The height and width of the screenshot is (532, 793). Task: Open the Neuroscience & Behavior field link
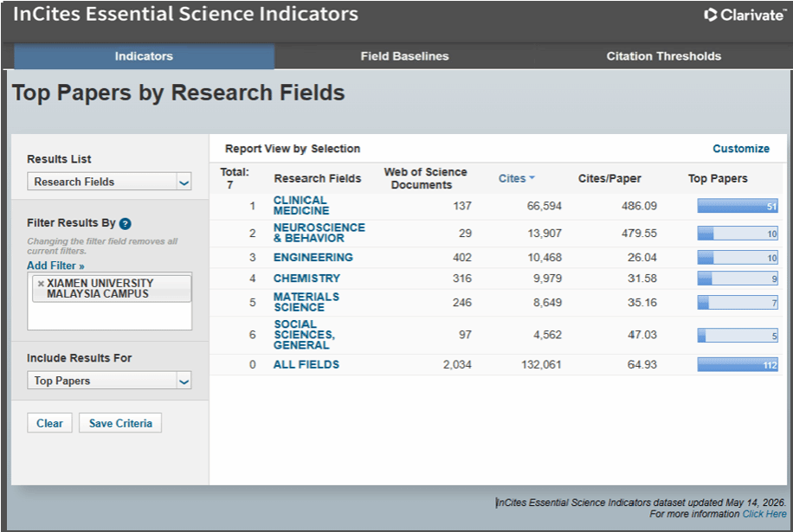[x=319, y=233]
